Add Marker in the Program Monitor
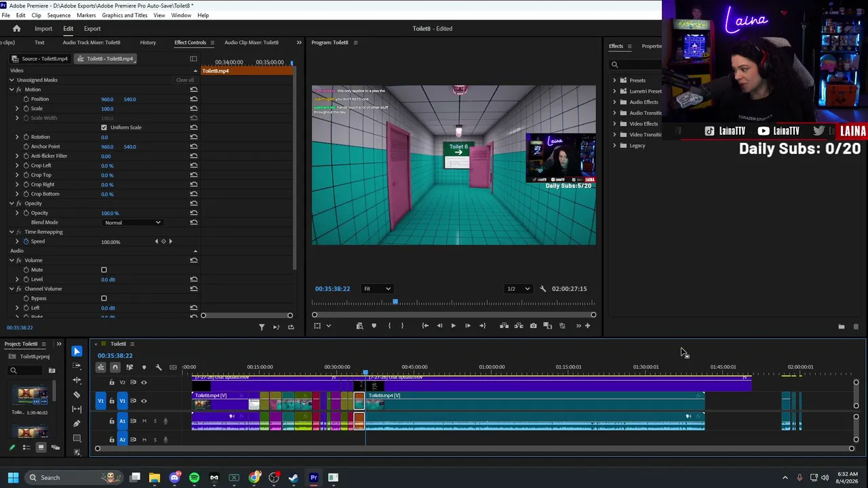Screen dimensions: 868x488 [x=374, y=326]
